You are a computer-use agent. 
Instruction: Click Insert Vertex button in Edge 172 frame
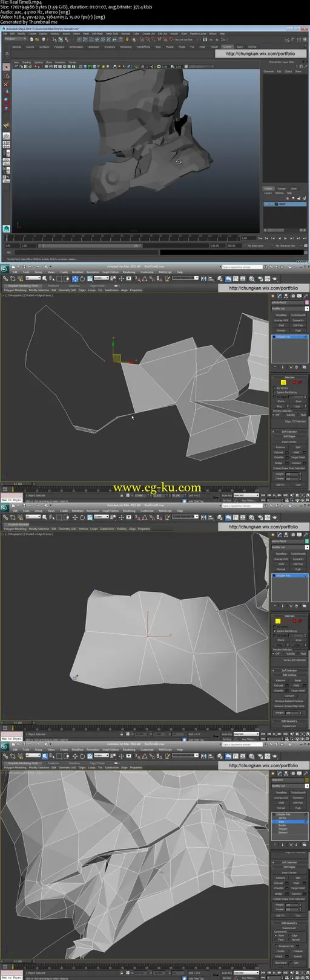click(289, 442)
